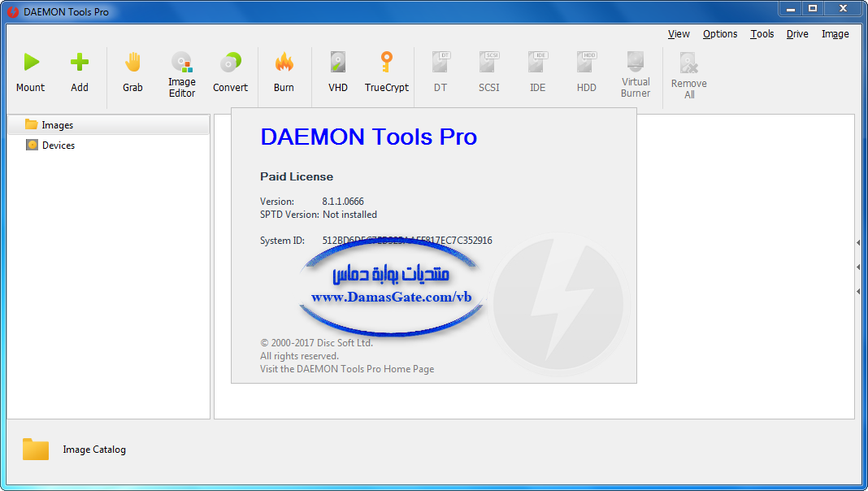
Task: Click the bottom collapse arrow on right edge
Action: pyautogui.click(x=858, y=291)
